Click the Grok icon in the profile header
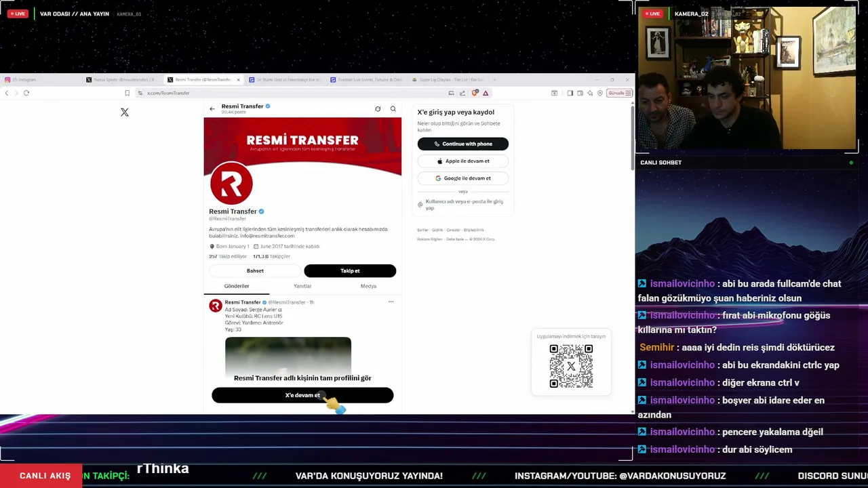Screen dimensions: 868x488 click(x=378, y=108)
